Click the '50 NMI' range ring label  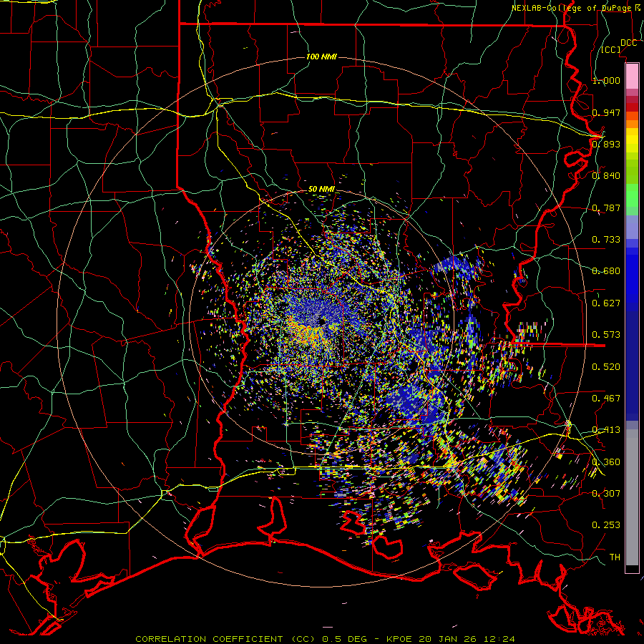pos(321,190)
